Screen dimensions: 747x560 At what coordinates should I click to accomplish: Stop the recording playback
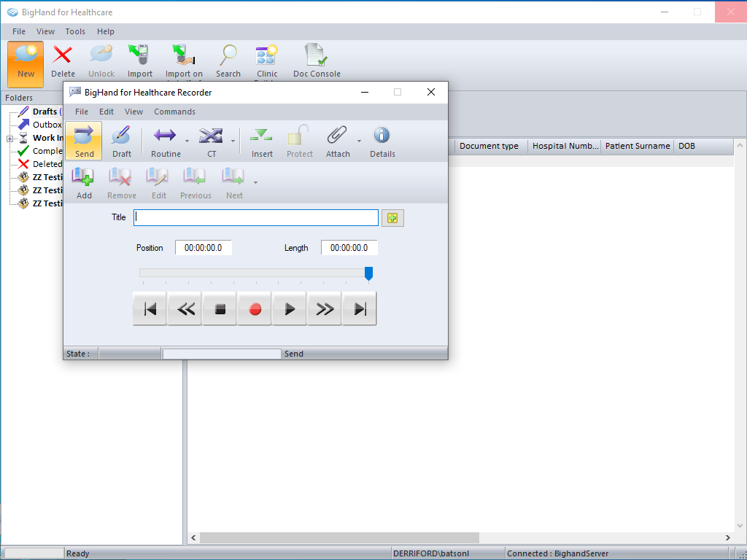pyautogui.click(x=220, y=309)
